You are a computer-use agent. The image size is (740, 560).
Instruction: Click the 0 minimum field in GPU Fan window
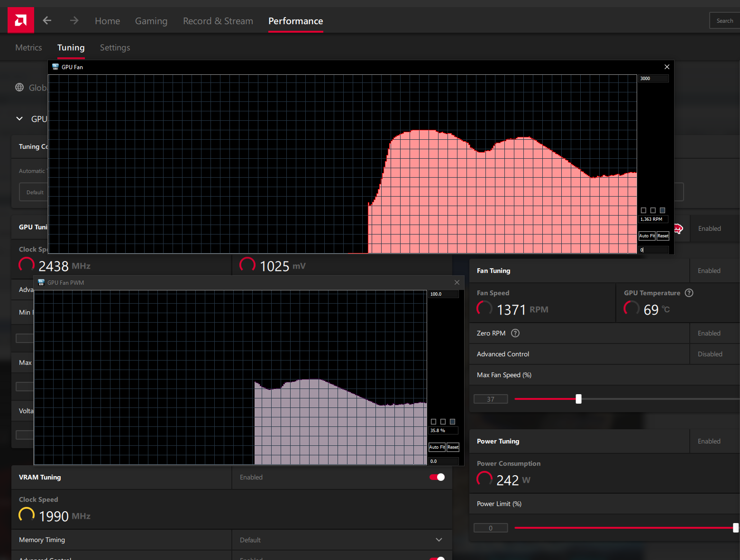point(654,250)
